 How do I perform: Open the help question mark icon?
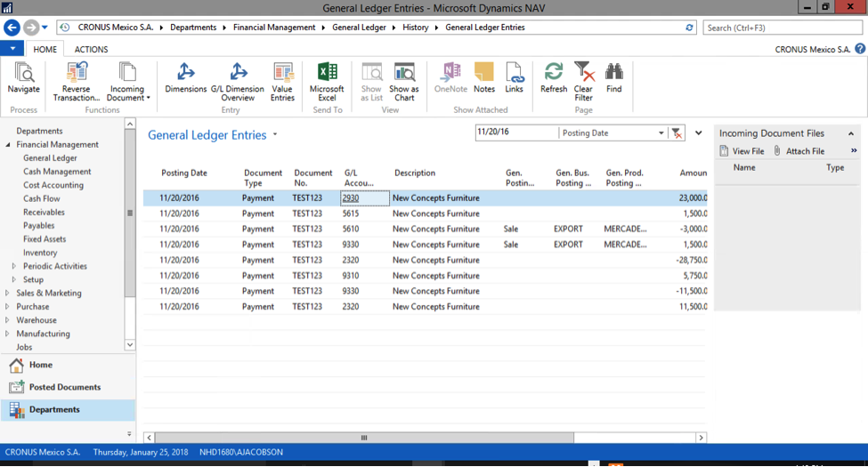point(860,49)
